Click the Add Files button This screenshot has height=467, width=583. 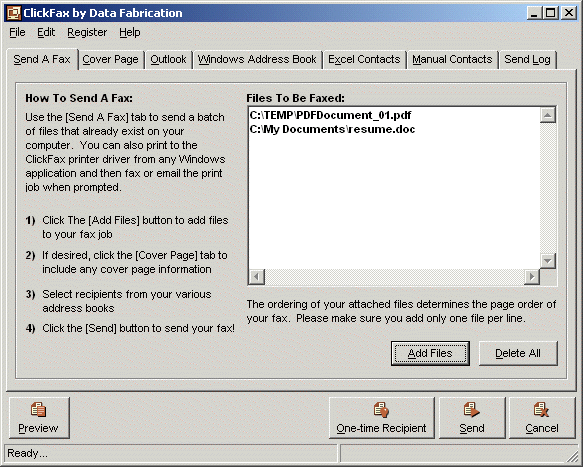click(x=430, y=353)
